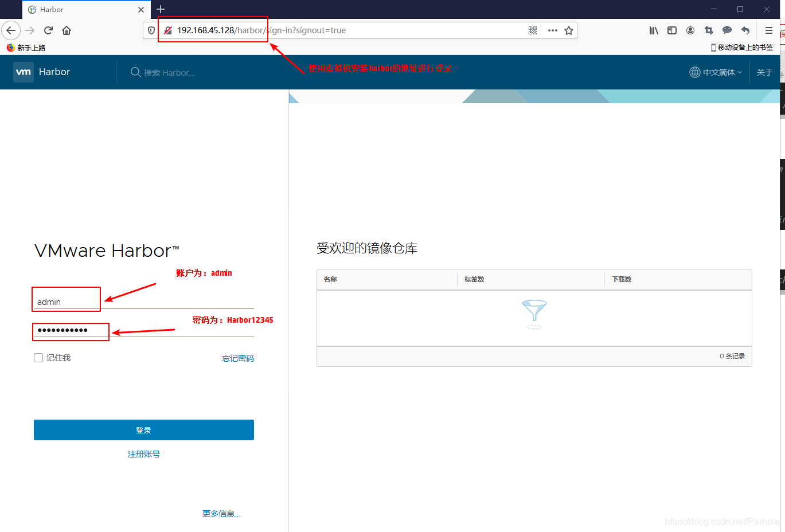Click the 登录 button
Screen dimensions: 785x532
(144, 430)
